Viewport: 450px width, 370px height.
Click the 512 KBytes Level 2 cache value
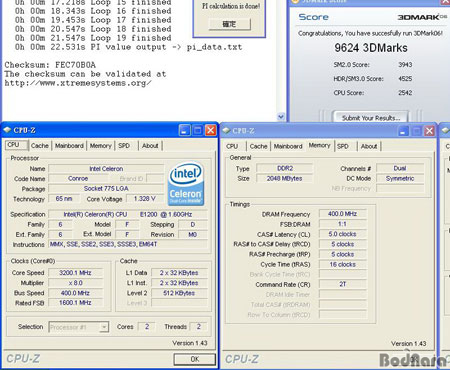tap(179, 293)
